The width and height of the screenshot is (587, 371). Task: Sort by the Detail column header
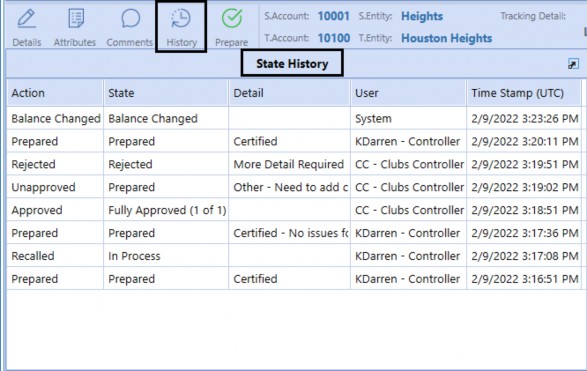click(289, 93)
